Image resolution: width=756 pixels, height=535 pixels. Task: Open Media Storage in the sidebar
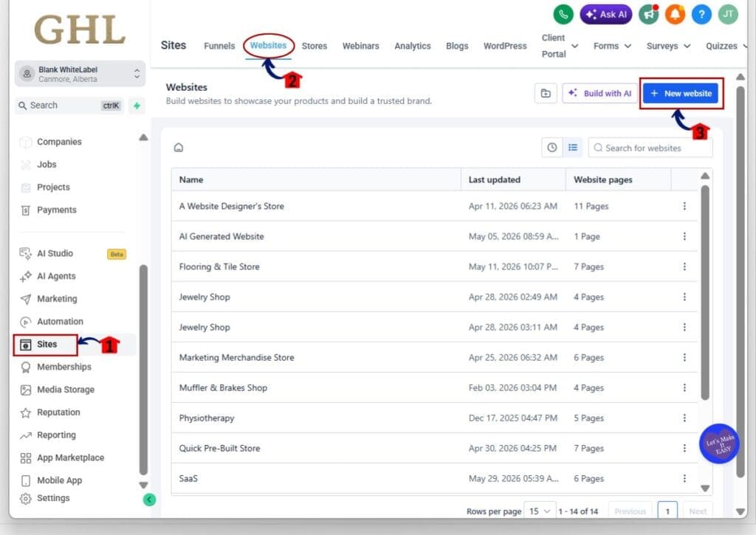66,390
